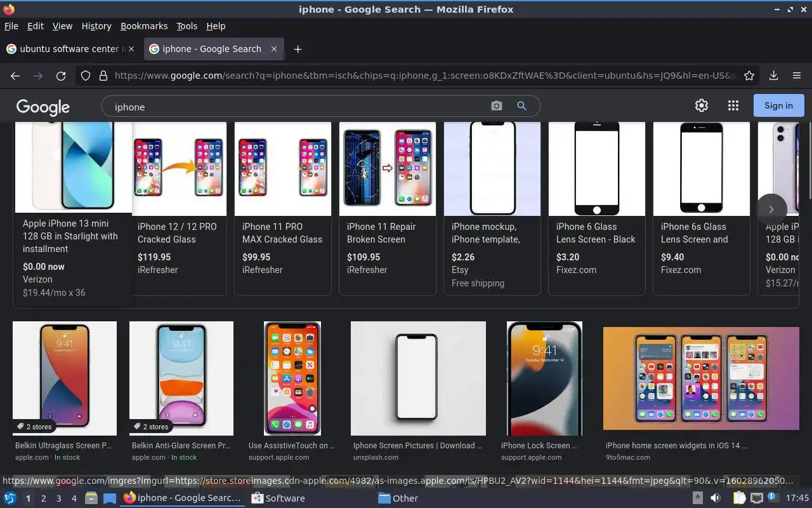
Task: Close the iphone - Google Search tab
Action: 274,49
